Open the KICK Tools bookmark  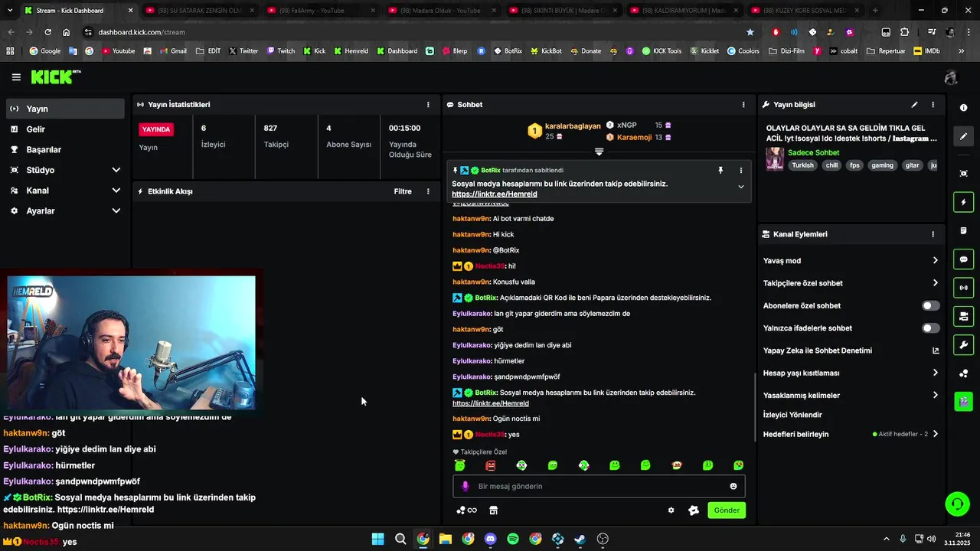click(x=661, y=51)
